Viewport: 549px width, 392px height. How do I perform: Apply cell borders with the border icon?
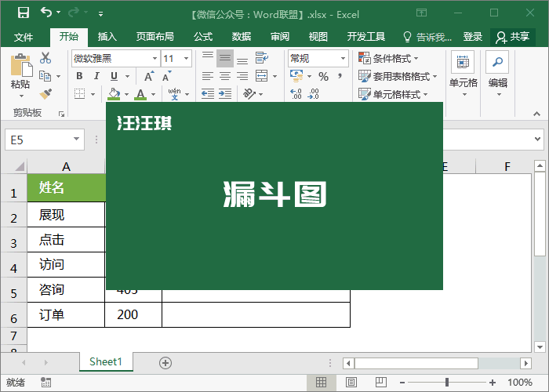[x=80, y=94]
